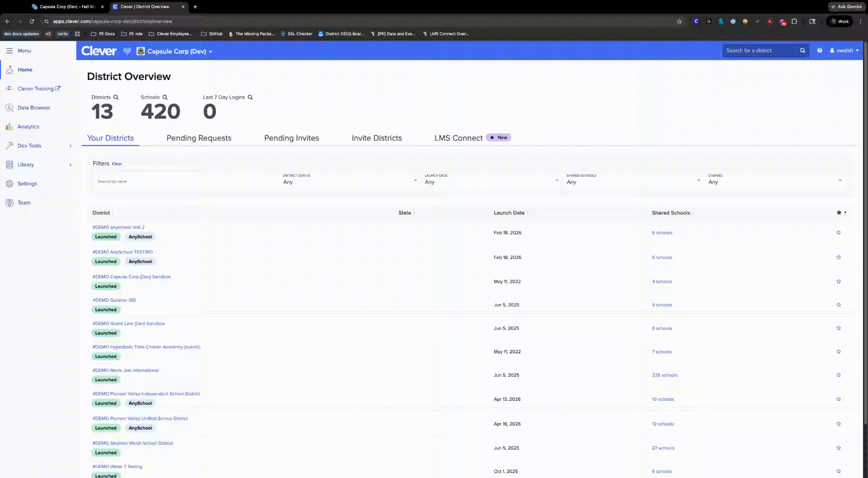Star the #DEMO Gardner ISD district

[x=838, y=305]
